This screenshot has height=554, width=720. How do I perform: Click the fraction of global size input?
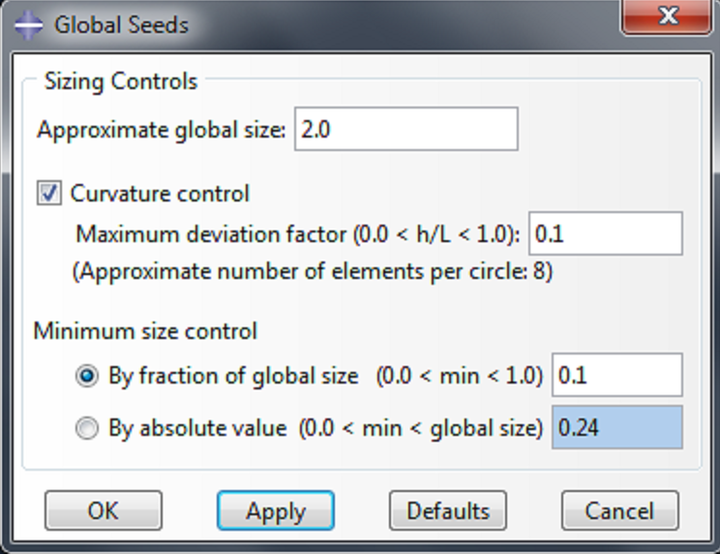(617, 375)
